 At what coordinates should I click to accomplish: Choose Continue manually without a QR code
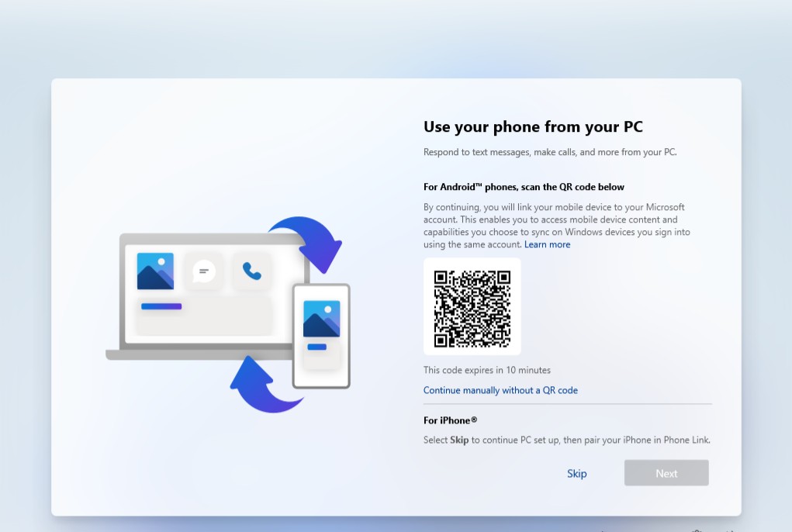500,390
